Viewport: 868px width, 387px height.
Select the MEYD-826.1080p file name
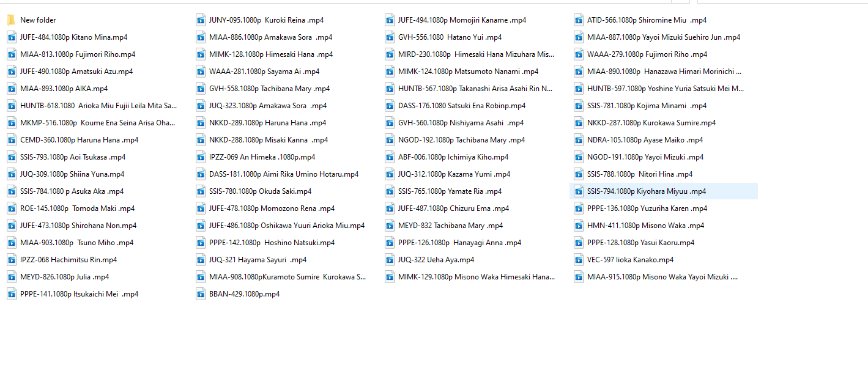tap(64, 277)
